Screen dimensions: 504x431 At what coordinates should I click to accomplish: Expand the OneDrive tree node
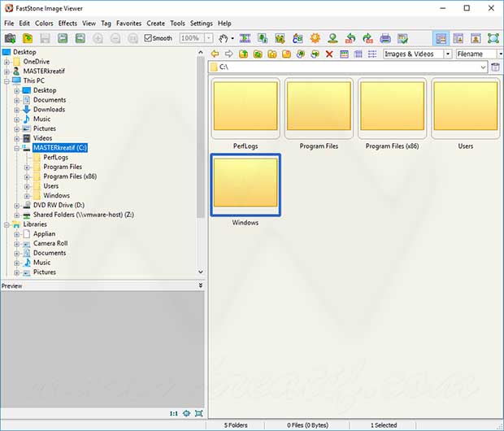7,62
